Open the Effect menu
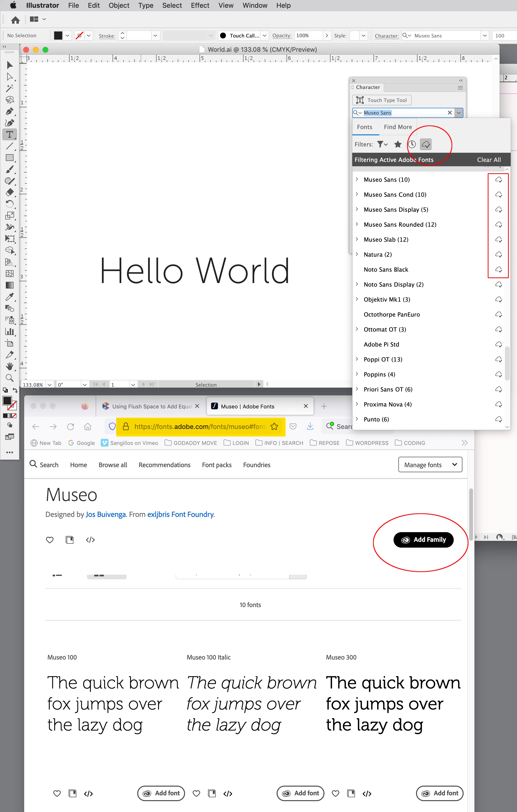 200,5
